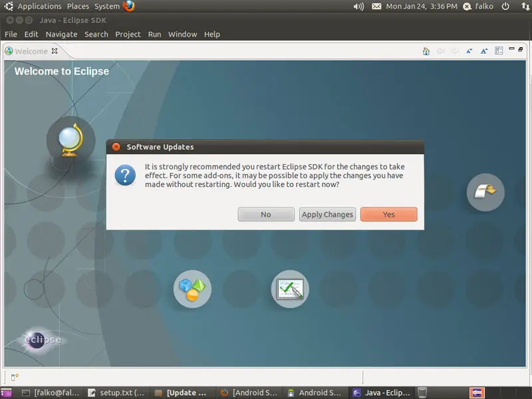532x399 pixels.
Task: Go to Workbench arrow icon
Action: pyautogui.click(x=485, y=192)
